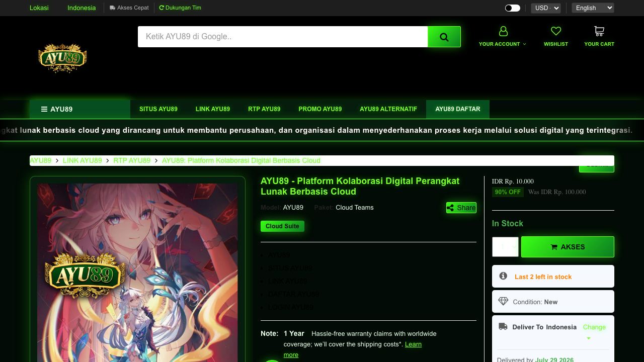
Task: Click the search magnifier button
Action: 444,37
